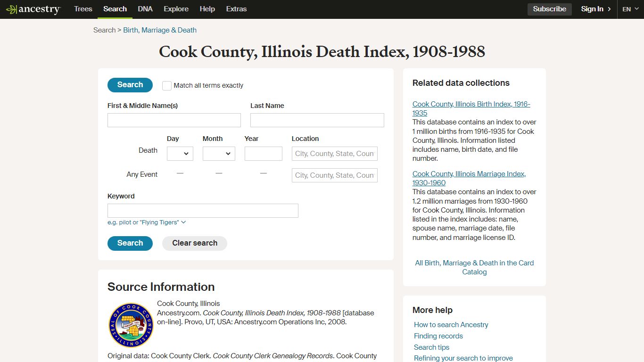Expand the 'e.g. pilot or Flying Tigers' hint
Viewport: 644px width, 362px height.
pyautogui.click(x=147, y=222)
